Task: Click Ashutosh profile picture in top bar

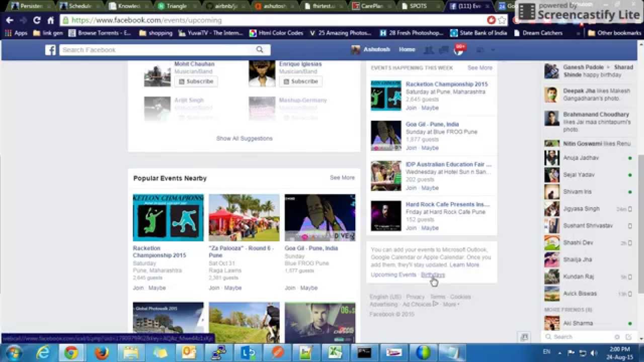Action: tap(356, 50)
